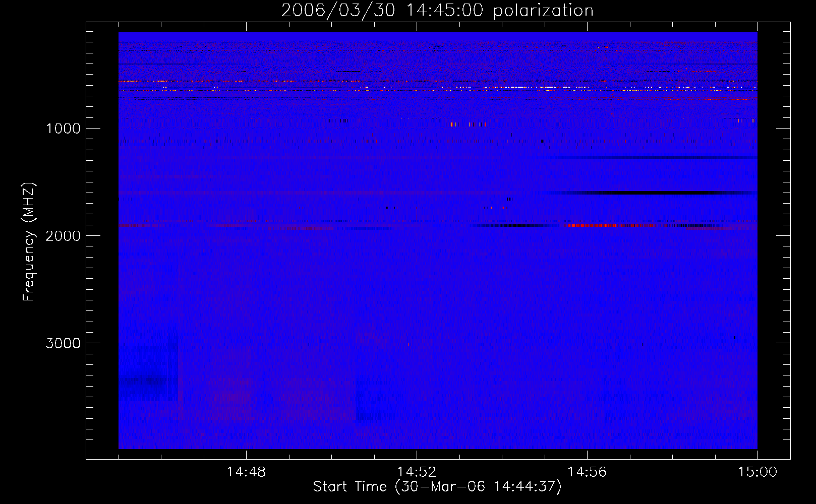Click the 14:56 time tick label

(x=587, y=472)
